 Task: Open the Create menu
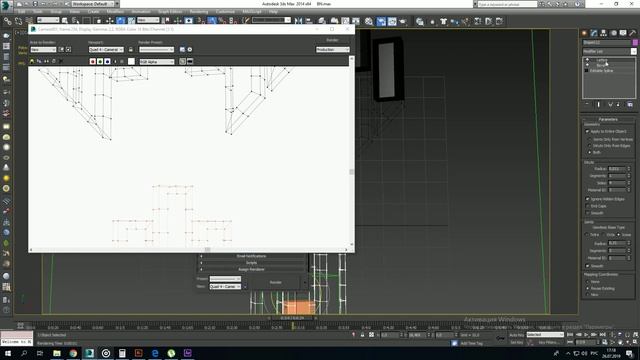click(93, 12)
